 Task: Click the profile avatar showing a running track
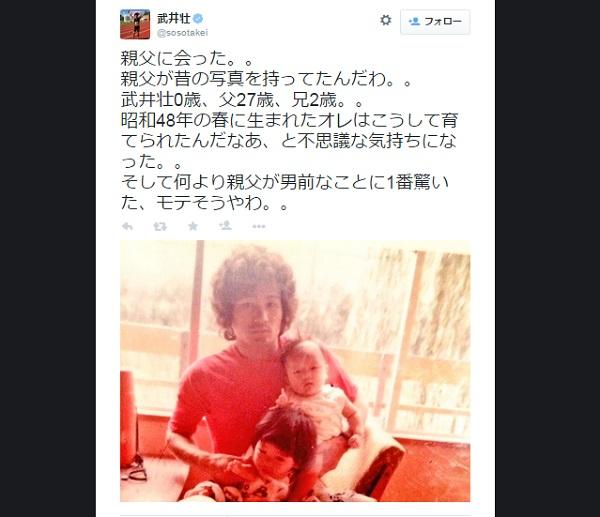click(135, 24)
